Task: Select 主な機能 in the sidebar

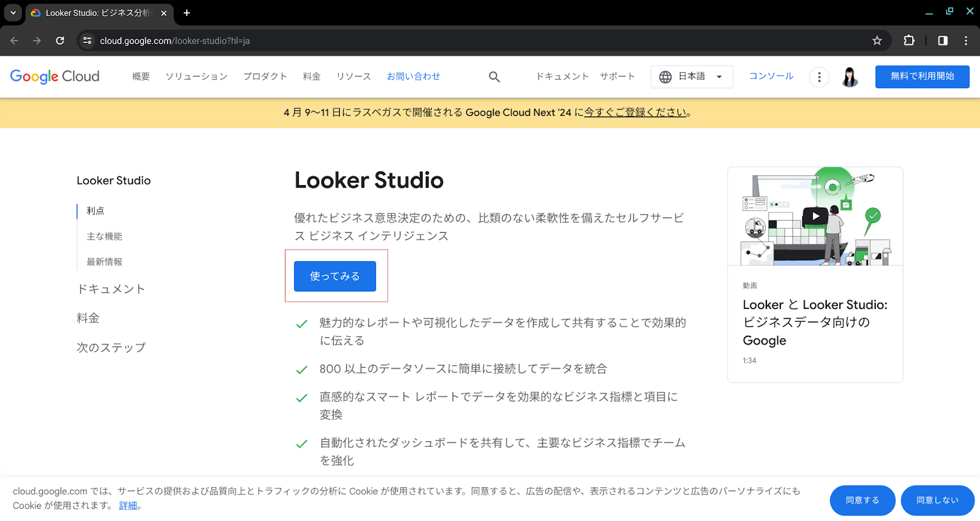Action: point(104,237)
